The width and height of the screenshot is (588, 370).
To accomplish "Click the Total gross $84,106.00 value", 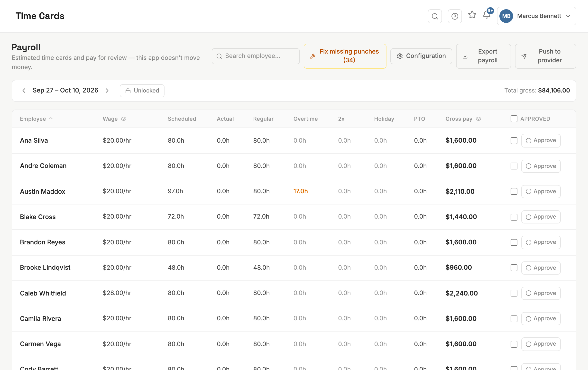I will tap(554, 90).
